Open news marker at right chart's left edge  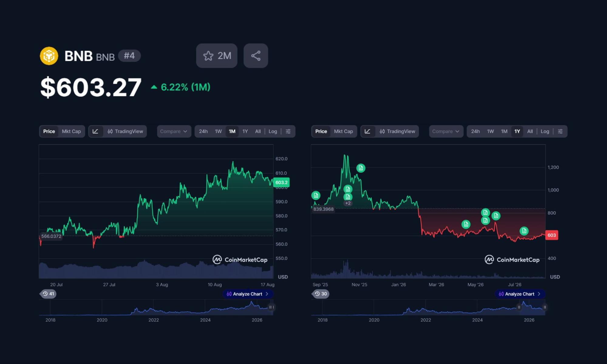point(316,195)
